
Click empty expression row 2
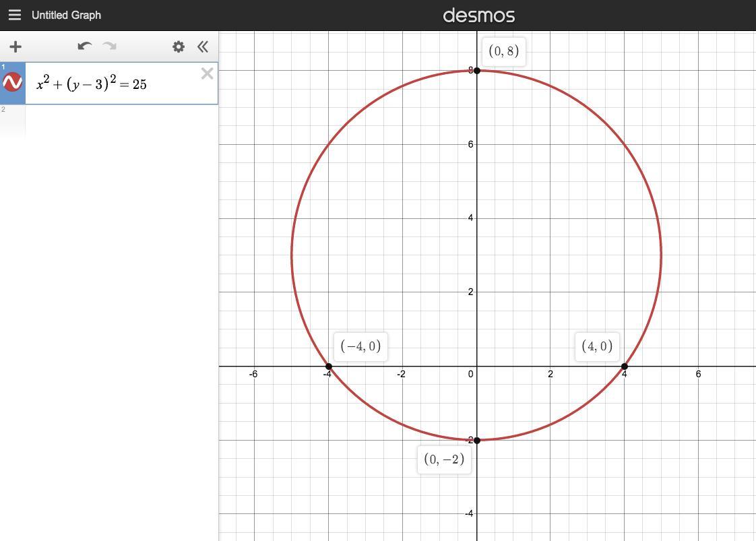[x=109, y=121]
